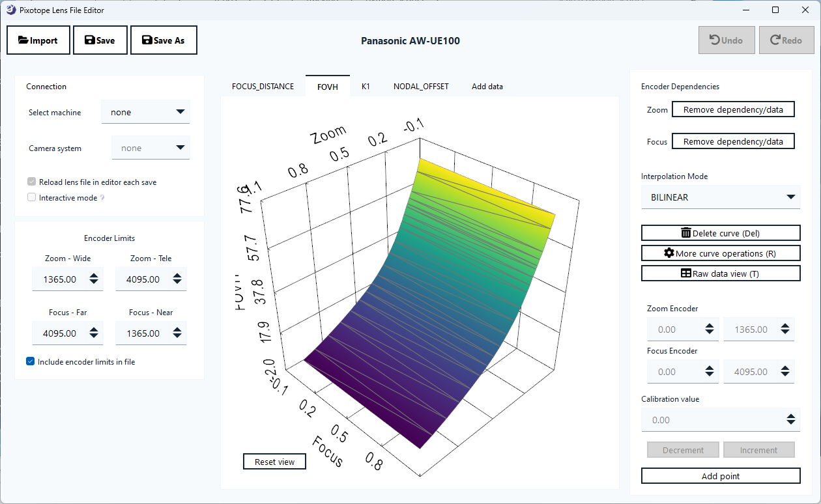821x504 pixels.
Task: Click the Redo button
Action: tap(786, 40)
